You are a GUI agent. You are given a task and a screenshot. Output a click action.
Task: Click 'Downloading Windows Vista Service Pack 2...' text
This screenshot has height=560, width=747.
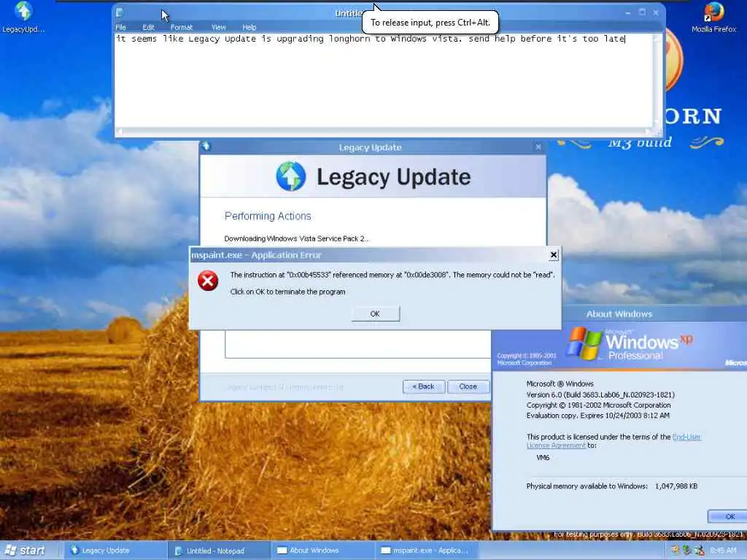[x=297, y=238]
